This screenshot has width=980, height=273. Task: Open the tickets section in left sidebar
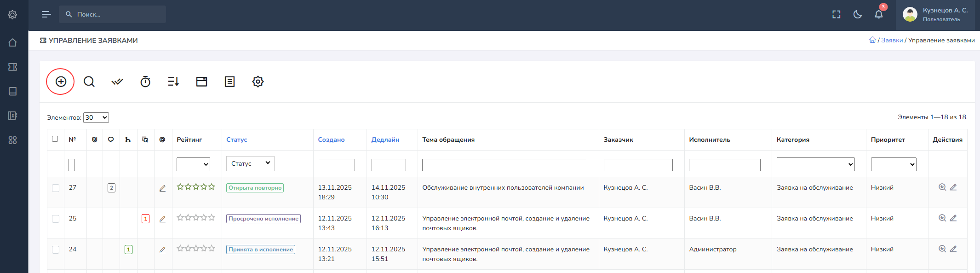tap(13, 67)
